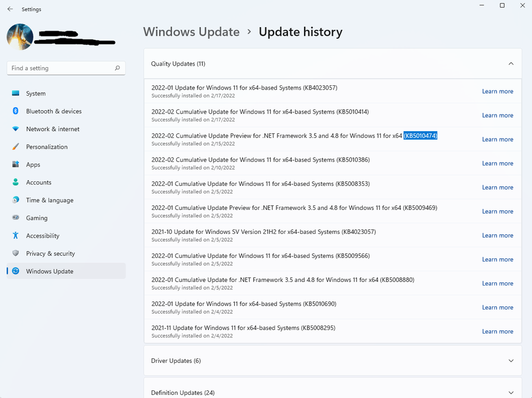Click Learn more for first KB4023057 update
This screenshot has height=398, width=532.
click(x=498, y=91)
